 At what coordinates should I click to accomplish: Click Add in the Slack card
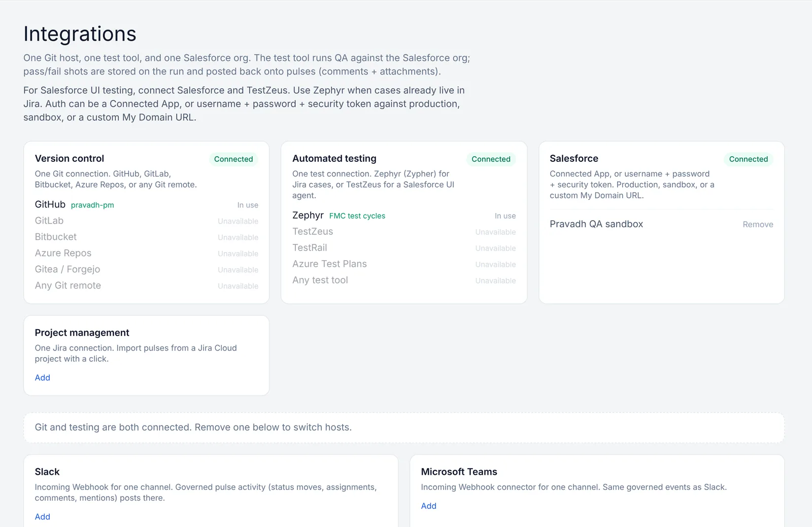coord(43,516)
